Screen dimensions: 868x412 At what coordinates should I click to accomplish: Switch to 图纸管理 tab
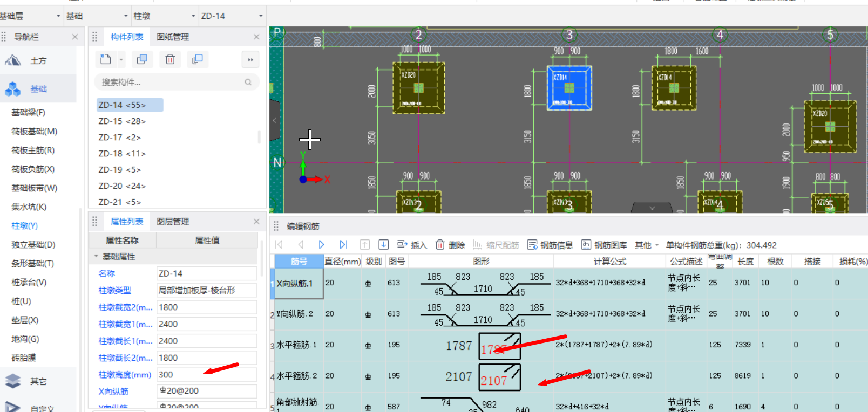click(173, 37)
